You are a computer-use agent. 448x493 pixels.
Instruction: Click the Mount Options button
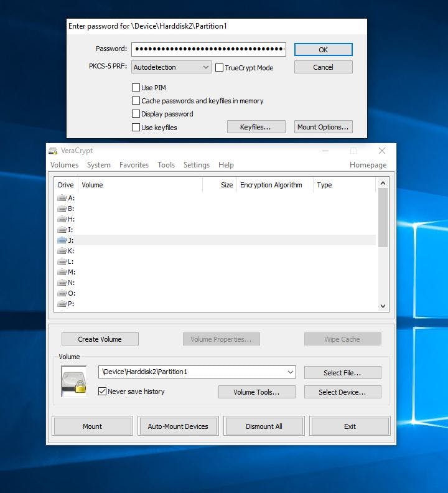(324, 127)
